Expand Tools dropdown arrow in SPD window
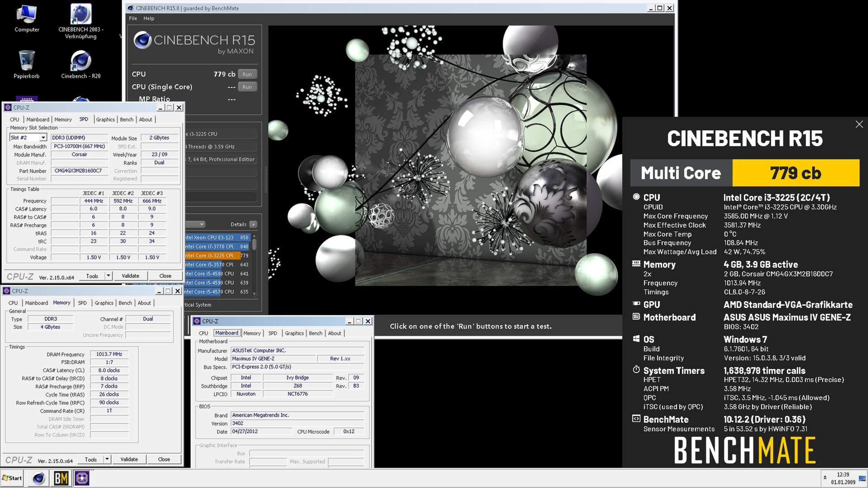 coord(108,276)
